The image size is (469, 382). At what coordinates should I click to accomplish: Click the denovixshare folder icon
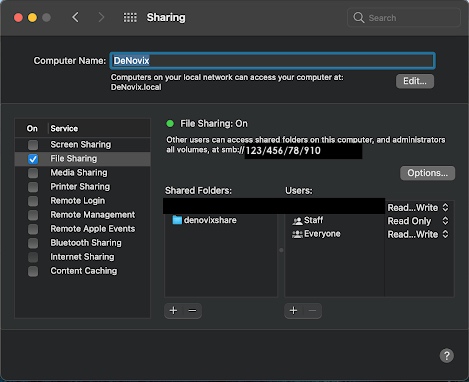pyautogui.click(x=177, y=220)
